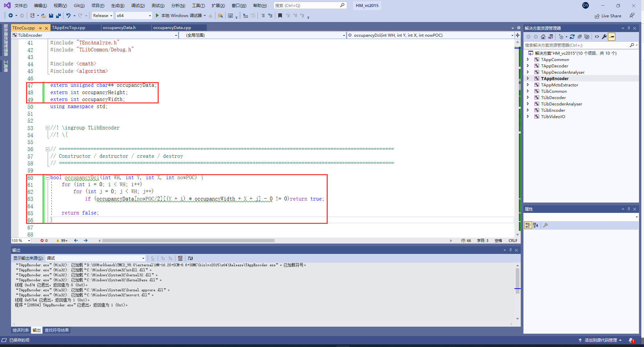644x347 pixels.
Task: Expand the TLibEncoder project node
Action: pyautogui.click(x=528, y=110)
